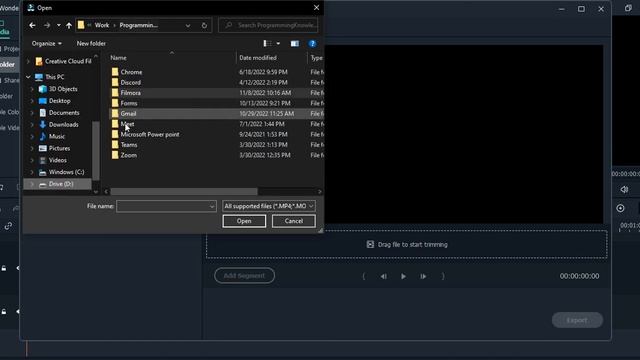Image resolution: width=640 pixels, height=360 pixels.
Task: Expand the address bar path dropdown
Action: pos(188,25)
